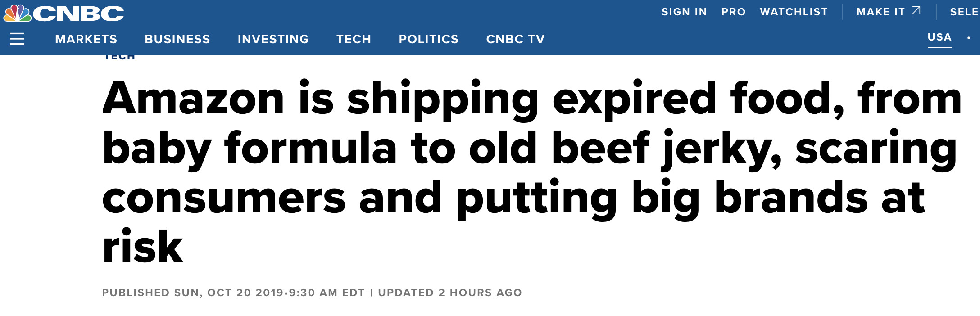980x316 pixels.
Task: Click the Updated 2 Hours Ago text
Action: pos(449,293)
